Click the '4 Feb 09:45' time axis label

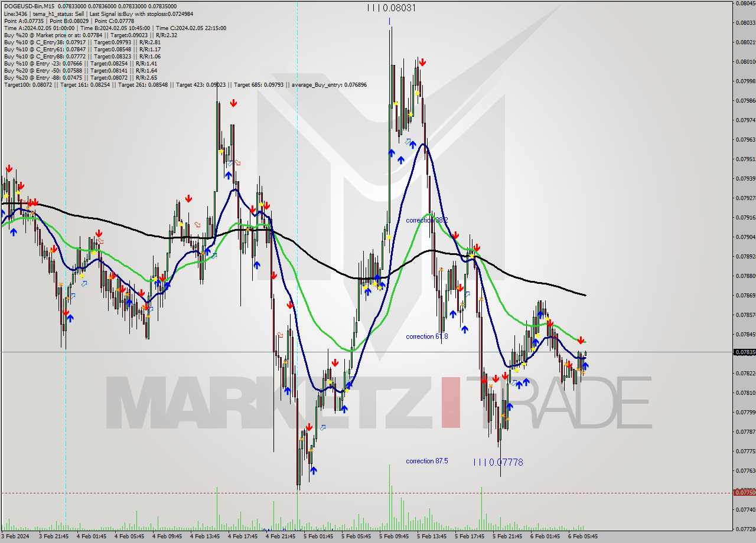pyautogui.click(x=167, y=537)
